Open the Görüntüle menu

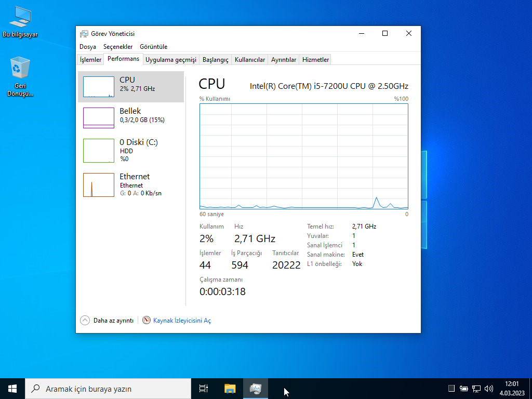[154, 47]
